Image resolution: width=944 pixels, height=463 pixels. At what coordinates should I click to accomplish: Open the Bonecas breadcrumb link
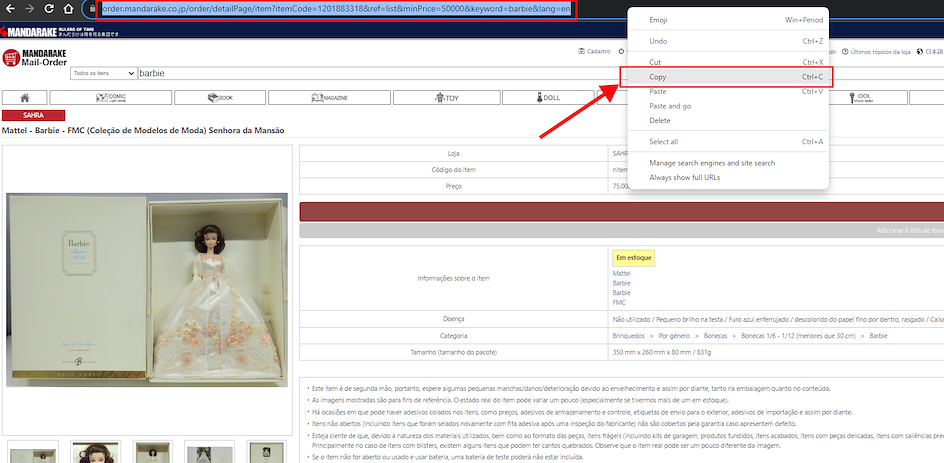(x=716, y=336)
